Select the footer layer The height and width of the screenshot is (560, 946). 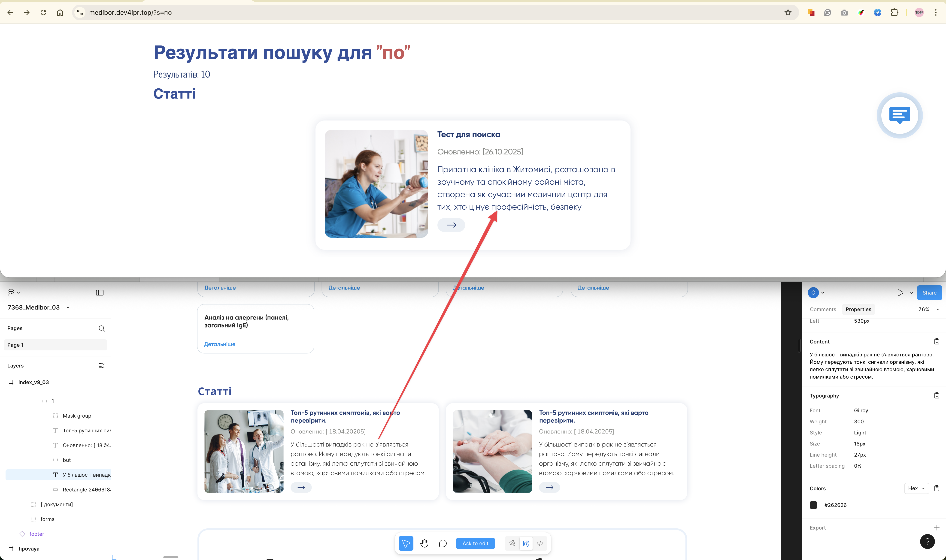(x=37, y=534)
